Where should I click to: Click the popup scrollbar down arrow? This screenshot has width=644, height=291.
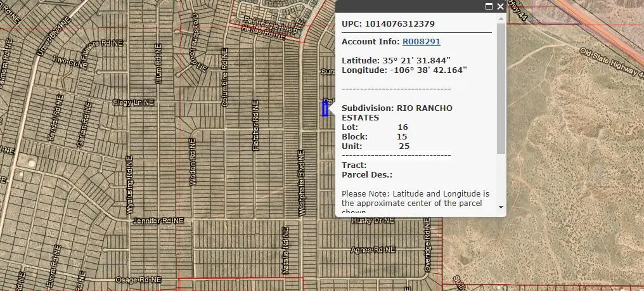click(501, 207)
